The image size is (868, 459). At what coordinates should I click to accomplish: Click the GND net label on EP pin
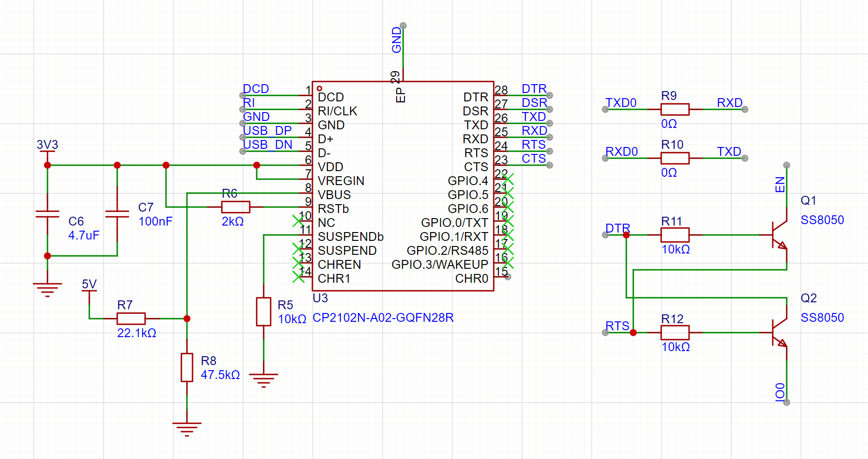[x=397, y=40]
